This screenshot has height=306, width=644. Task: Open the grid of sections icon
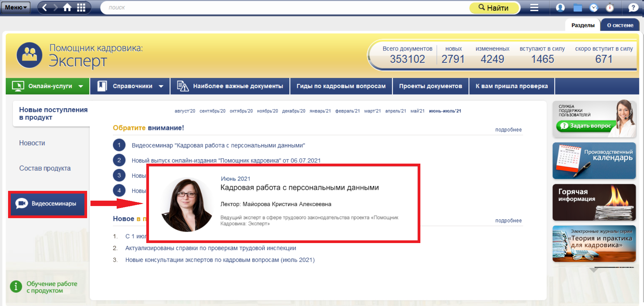tap(81, 7)
